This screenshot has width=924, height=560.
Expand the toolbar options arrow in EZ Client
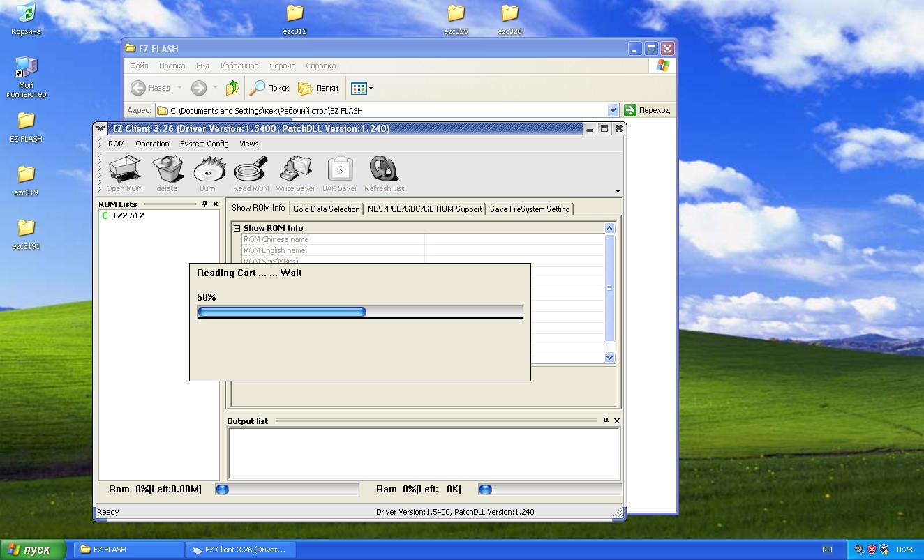(618, 191)
